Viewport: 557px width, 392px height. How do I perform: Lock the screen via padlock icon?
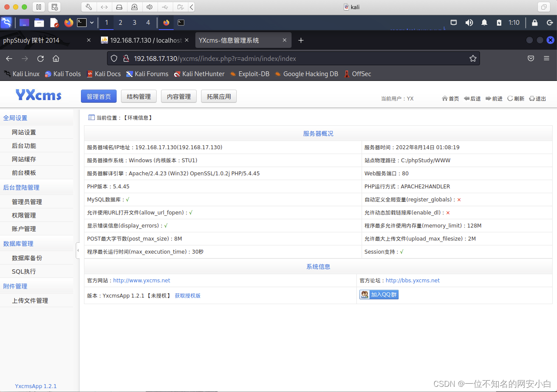[x=535, y=23]
